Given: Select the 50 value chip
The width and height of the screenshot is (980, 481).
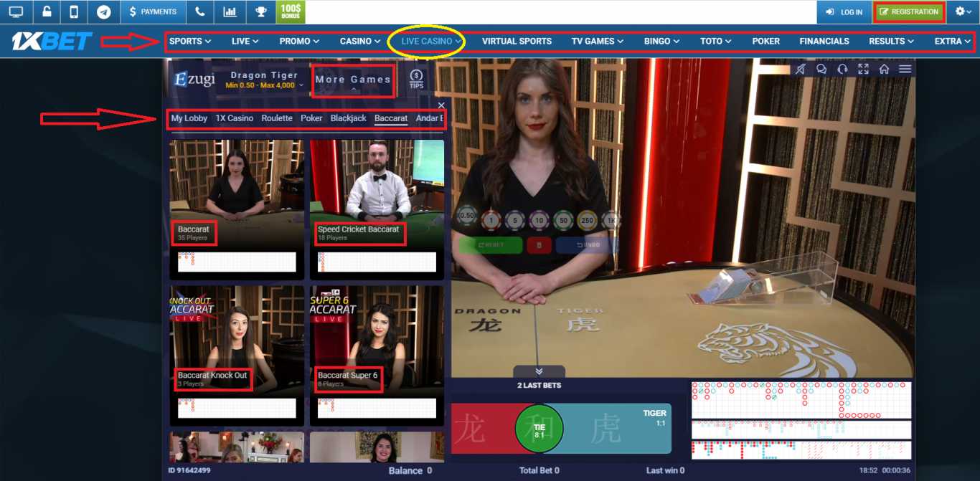Looking at the screenshot, I should (x=563, y=220).
